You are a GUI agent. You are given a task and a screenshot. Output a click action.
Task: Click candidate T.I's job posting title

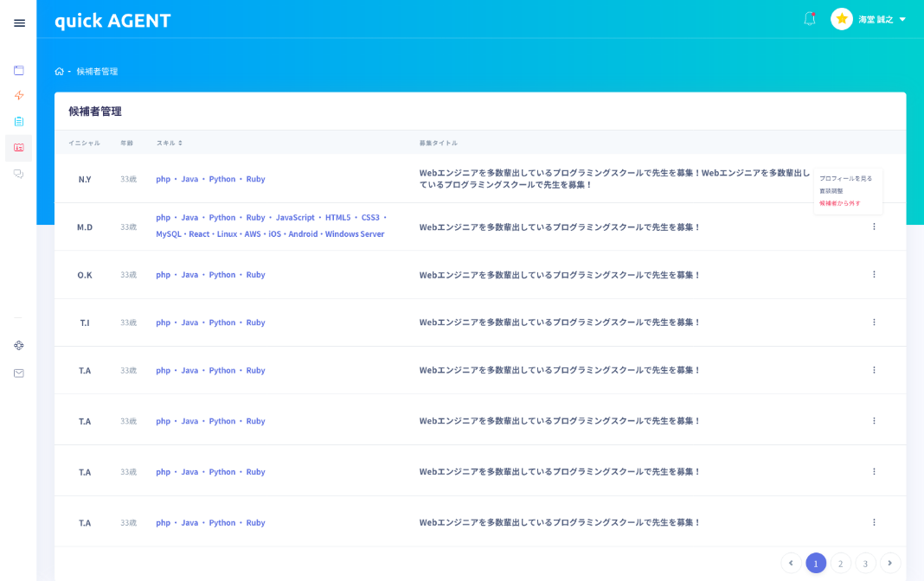click(x=559, y=322)
